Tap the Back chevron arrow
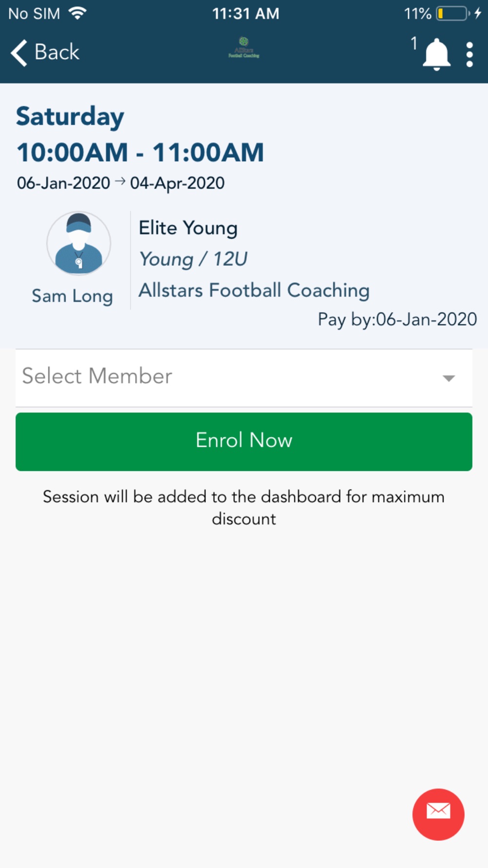 click(x=19, y=52)
